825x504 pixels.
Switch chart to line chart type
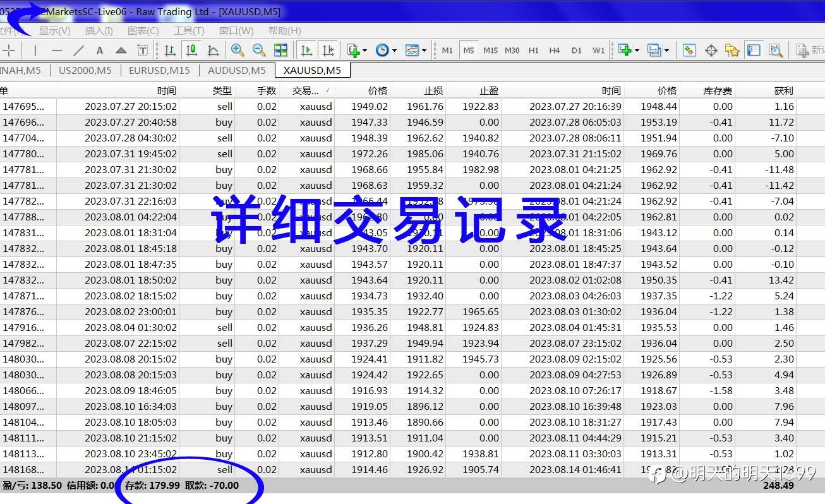[x=213, y=51]
